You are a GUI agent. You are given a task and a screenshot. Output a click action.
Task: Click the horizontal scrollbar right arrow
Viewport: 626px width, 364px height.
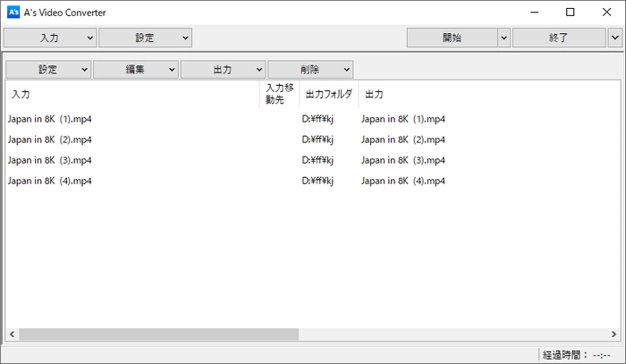(613, 334)
